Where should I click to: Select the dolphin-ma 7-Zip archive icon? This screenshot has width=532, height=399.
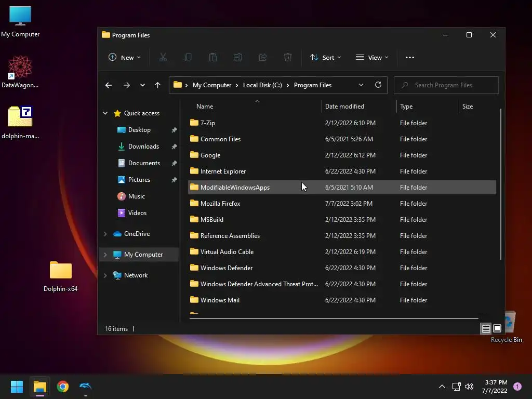click(x=20, y=122)
